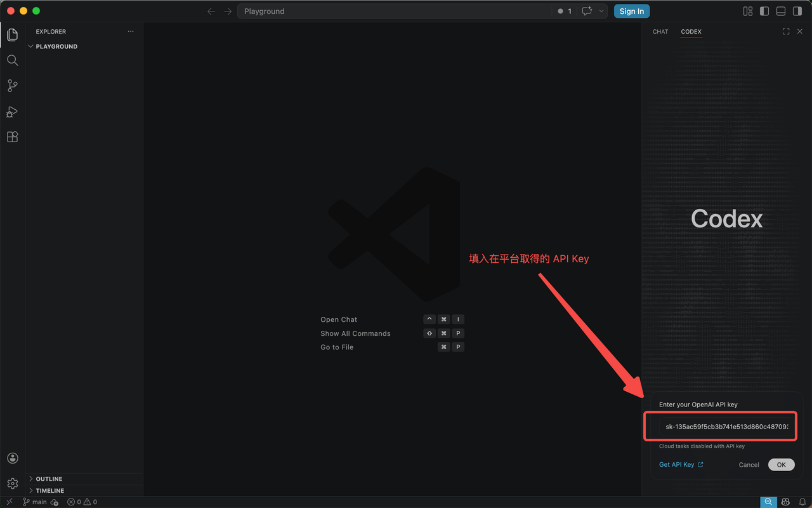Image resolution: width=812 pixels, height=508 pixels.
Task: Click the modified agent sessions indicator showing 1
Action: [565, 11]
